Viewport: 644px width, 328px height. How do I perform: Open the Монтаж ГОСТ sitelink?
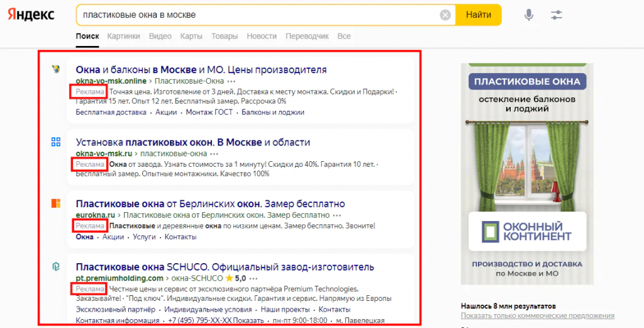pyautogui.click(x=209, y=112)
